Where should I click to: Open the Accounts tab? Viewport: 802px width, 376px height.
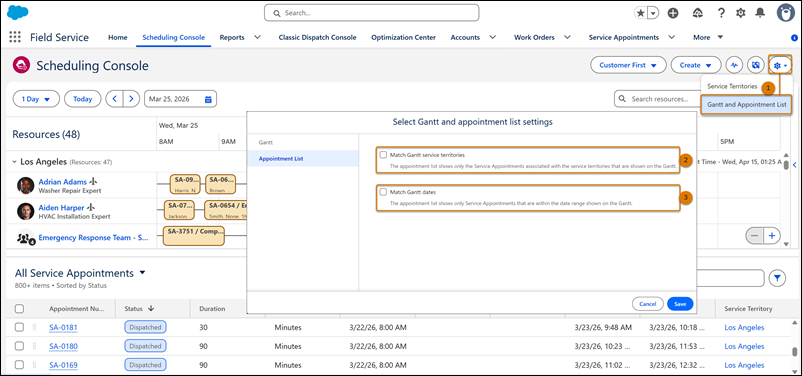[x=465, y=37]
